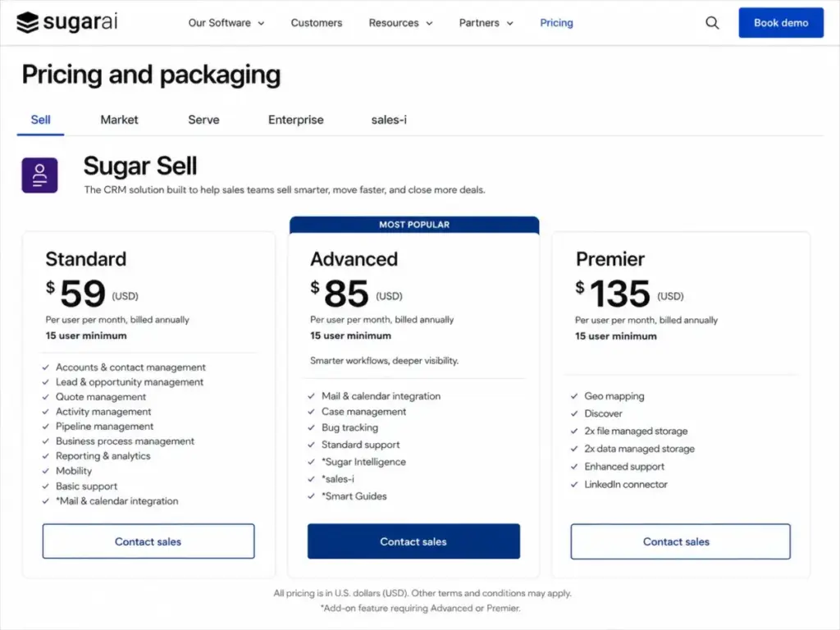
Task: Click 'LinkedIn connector' feature
Action: [626, 484]
